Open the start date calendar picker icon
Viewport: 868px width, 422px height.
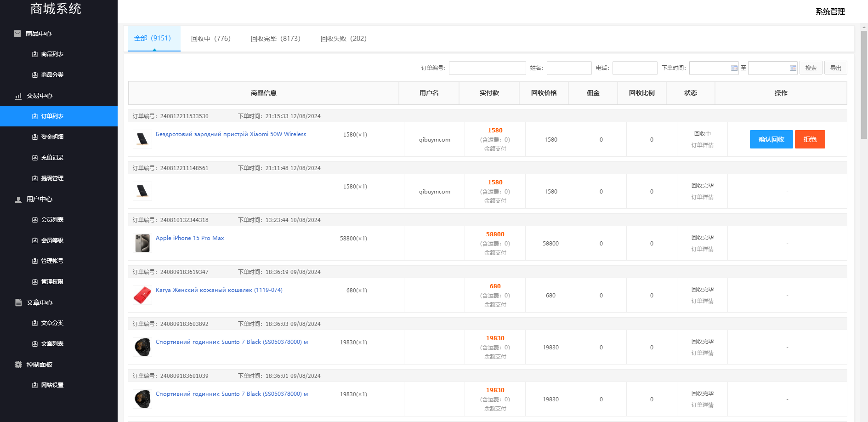[x=734, y=68]
